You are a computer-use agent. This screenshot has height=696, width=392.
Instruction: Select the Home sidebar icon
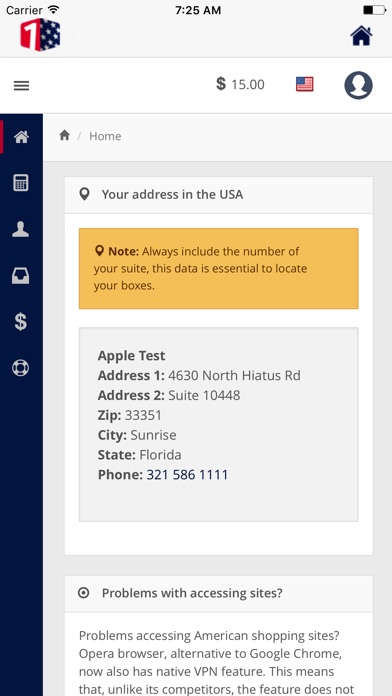point(21,137)
